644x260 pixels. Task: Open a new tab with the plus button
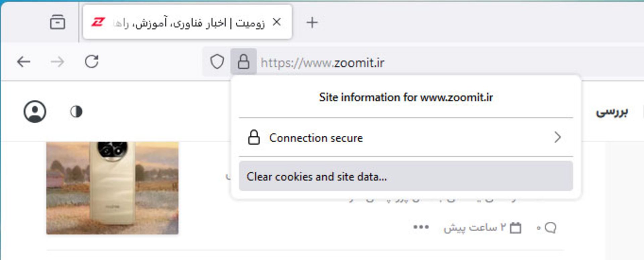312,22
